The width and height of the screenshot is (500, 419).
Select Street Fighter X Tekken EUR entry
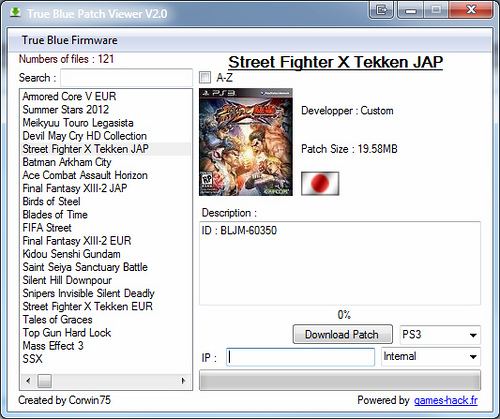[106, 306]
